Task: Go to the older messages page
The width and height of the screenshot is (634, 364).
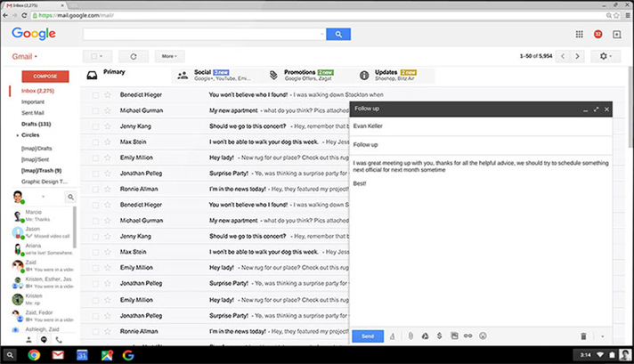Action: click(577, 56)
